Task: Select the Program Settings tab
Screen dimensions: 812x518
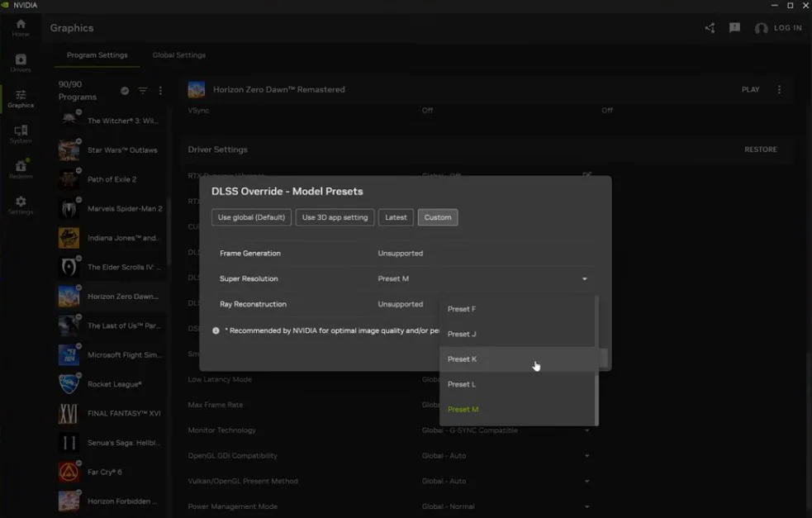Action: pos(97,55)
